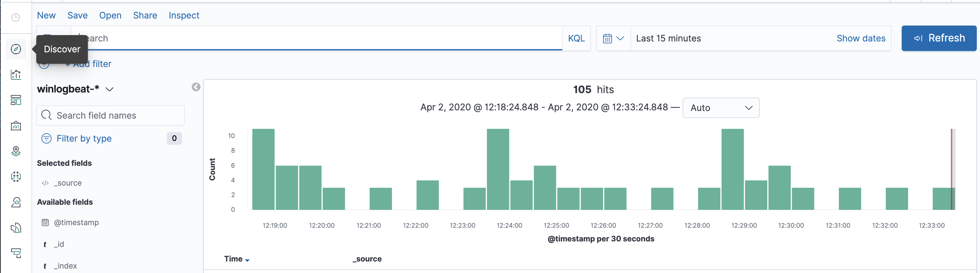Open the Auto interval dropdown
Viewport: 980px width, 273px height.
coord(721,108)
